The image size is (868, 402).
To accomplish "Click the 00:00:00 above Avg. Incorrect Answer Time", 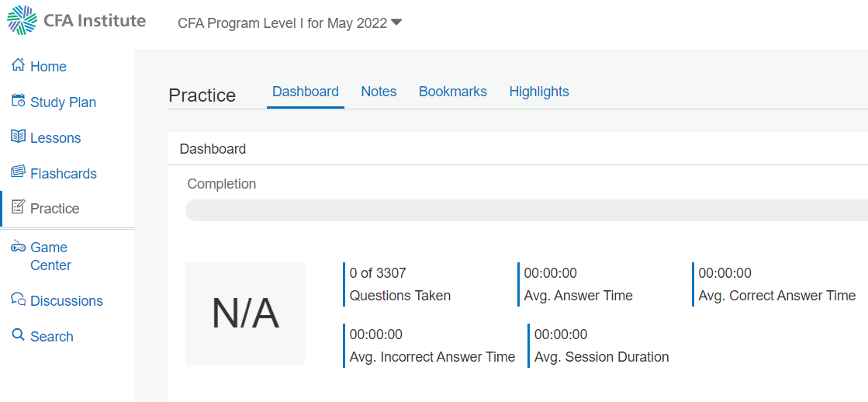I will [376, 334].
